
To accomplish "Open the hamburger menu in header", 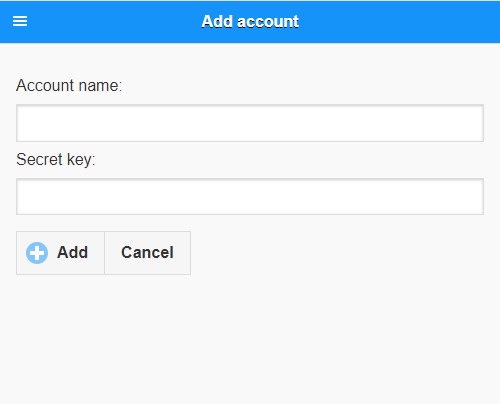I will point(20,21).
